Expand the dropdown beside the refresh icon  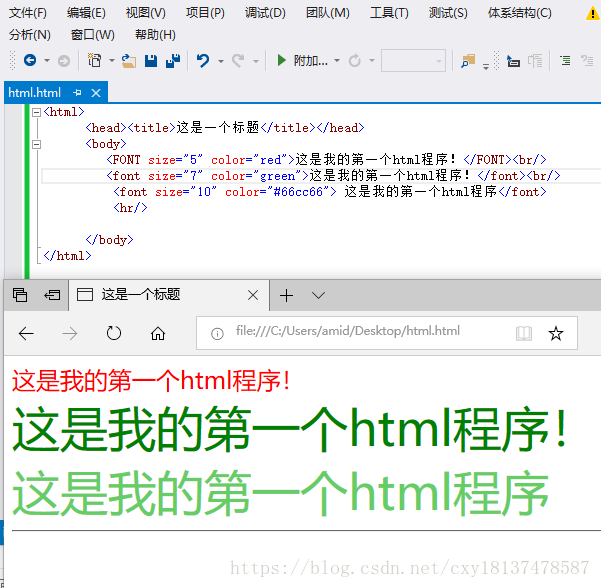[372, 60]
